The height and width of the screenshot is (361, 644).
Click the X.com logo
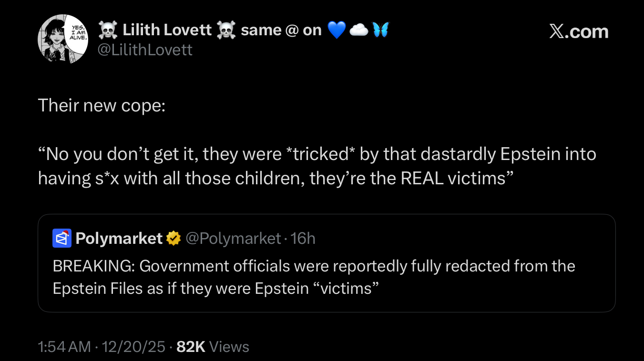click(579, 31)
